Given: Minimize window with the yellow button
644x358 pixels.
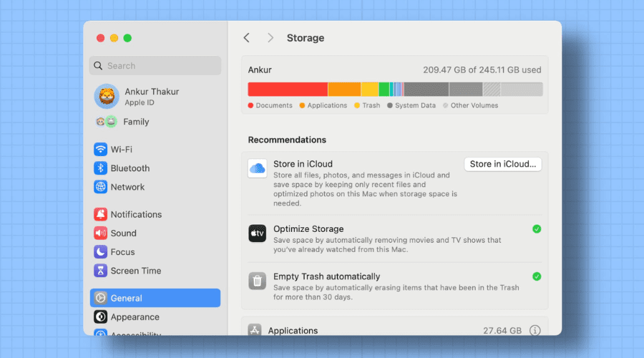Looking at the screenshot, I should [x=114, y=38].
